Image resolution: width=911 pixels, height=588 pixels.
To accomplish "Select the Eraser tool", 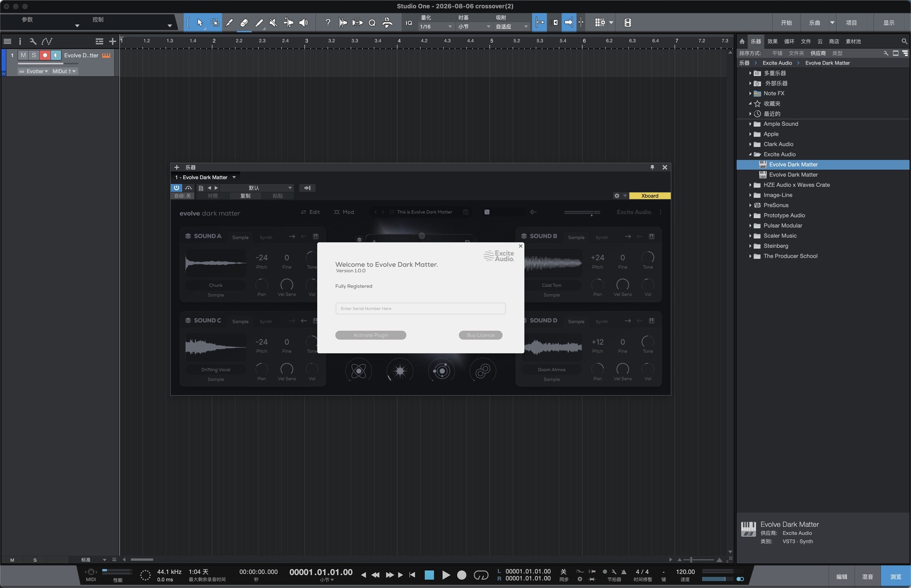I will [x=244, y=22].
